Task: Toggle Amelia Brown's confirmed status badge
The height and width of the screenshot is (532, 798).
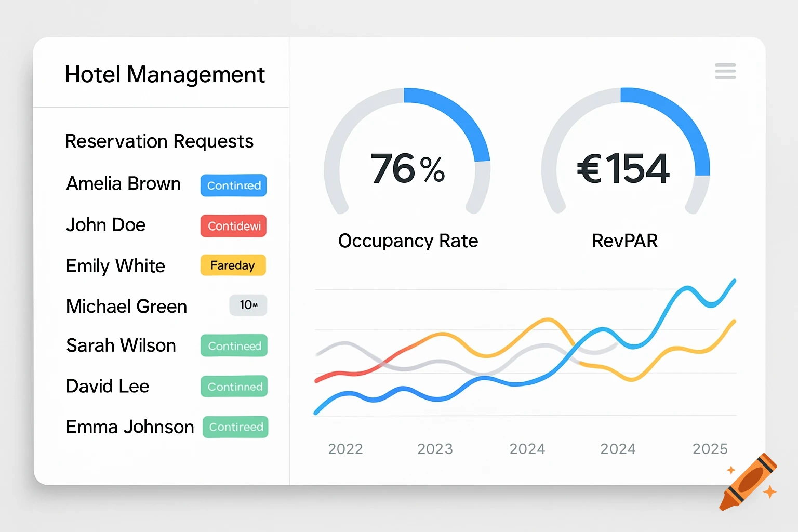Action: (x=233, y=185)
